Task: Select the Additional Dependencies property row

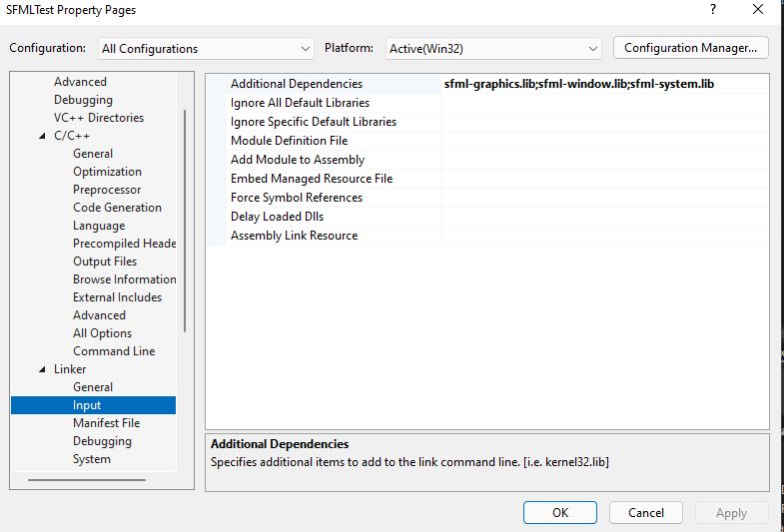Action: click(487, 84)
